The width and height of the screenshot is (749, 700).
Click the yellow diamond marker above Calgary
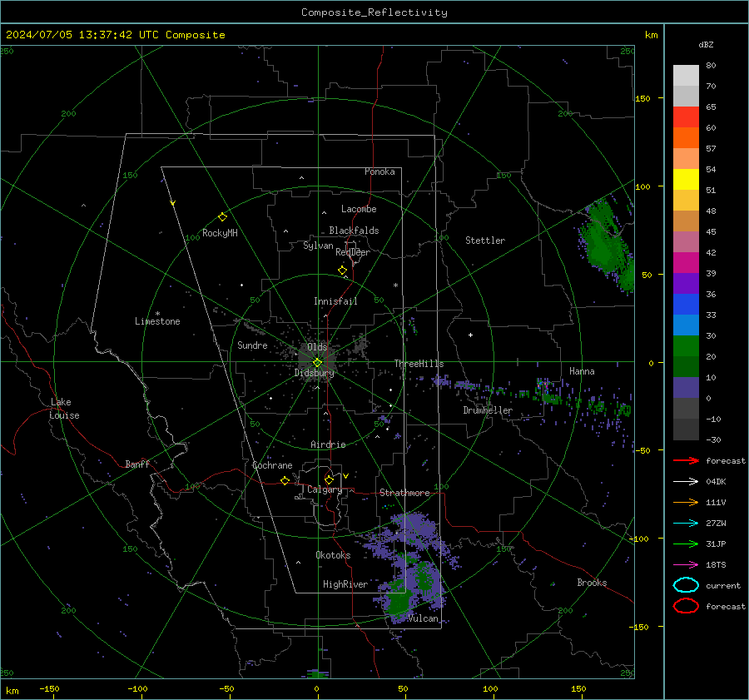pos(329,479)
